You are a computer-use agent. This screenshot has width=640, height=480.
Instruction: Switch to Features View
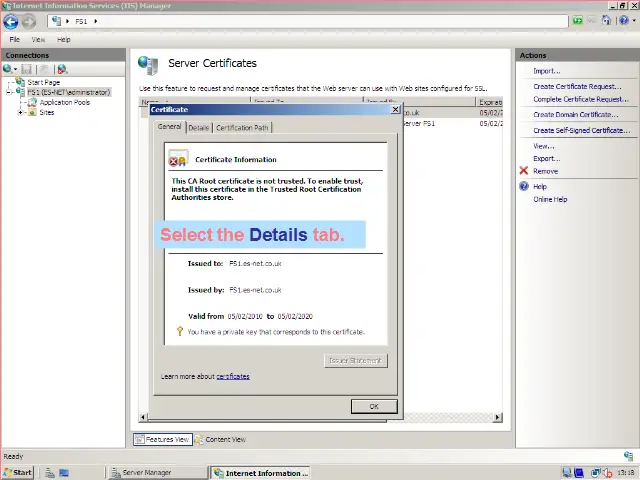pyautogui.click(x=163, y=440)
